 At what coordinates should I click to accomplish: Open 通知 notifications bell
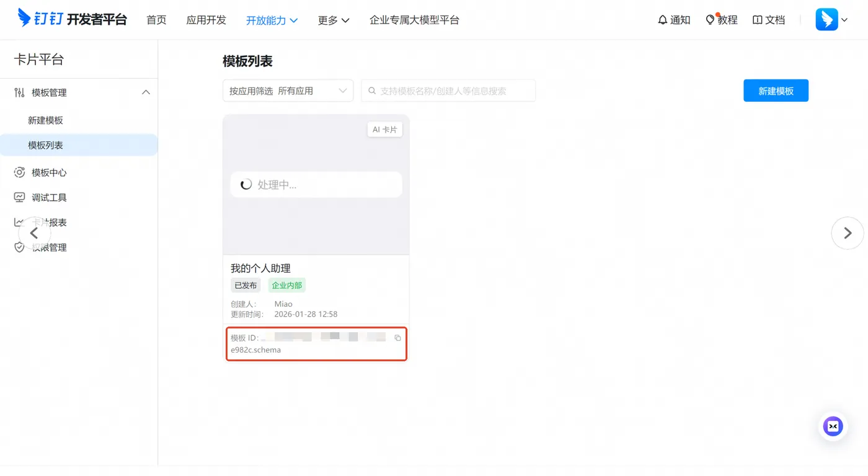(674, 20)
